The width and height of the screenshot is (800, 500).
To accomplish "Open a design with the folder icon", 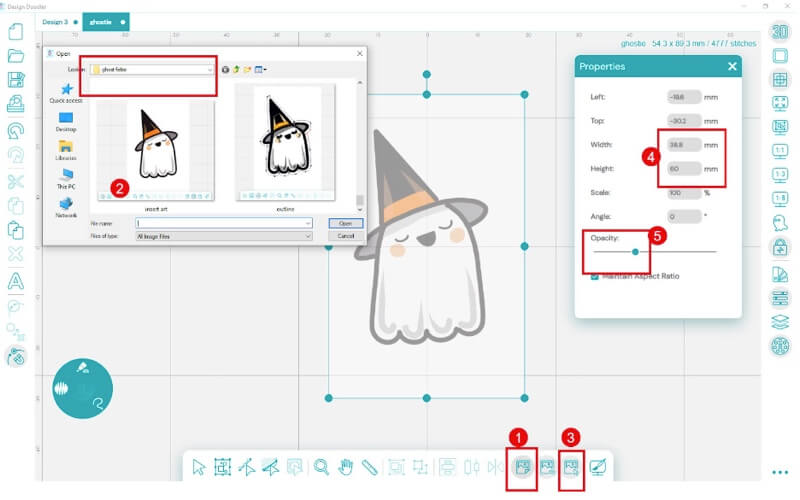I will pos(16,56).
